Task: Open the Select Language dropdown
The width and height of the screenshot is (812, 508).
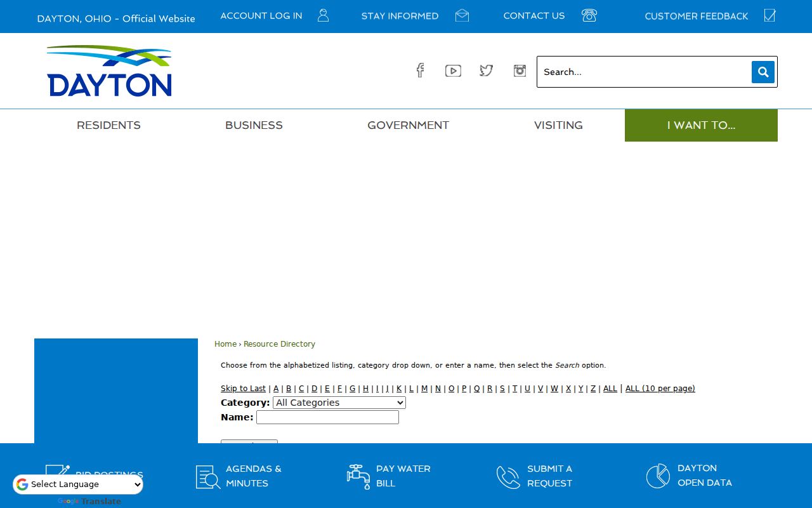Action: click(78, 485)
